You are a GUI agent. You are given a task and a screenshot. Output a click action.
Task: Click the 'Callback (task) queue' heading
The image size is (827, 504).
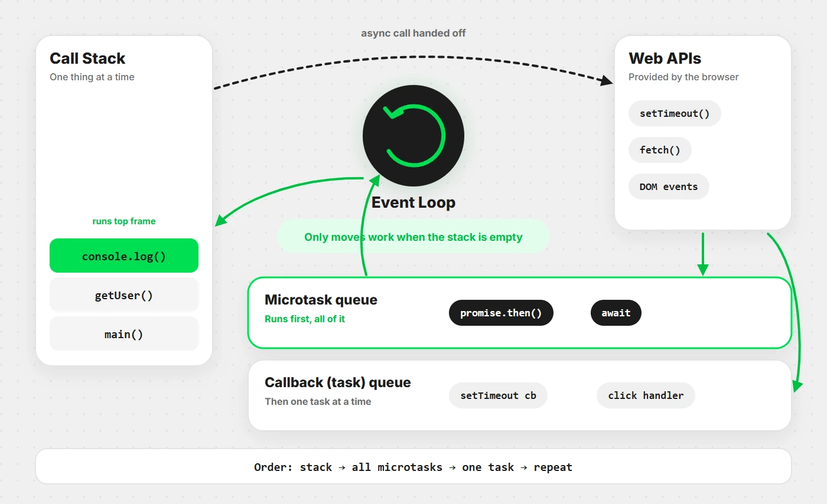click(338, 382)
